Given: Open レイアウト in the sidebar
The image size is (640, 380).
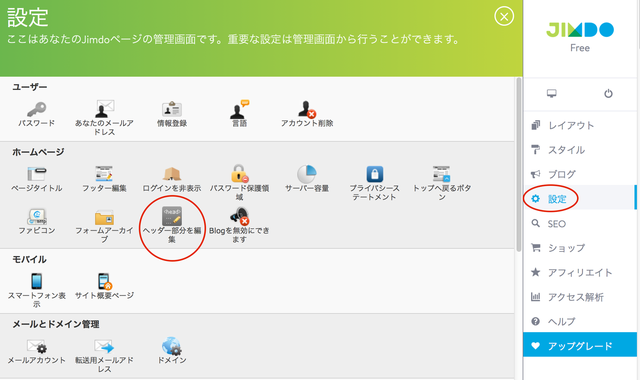Looking at the screenshot, I should [580, 125].
